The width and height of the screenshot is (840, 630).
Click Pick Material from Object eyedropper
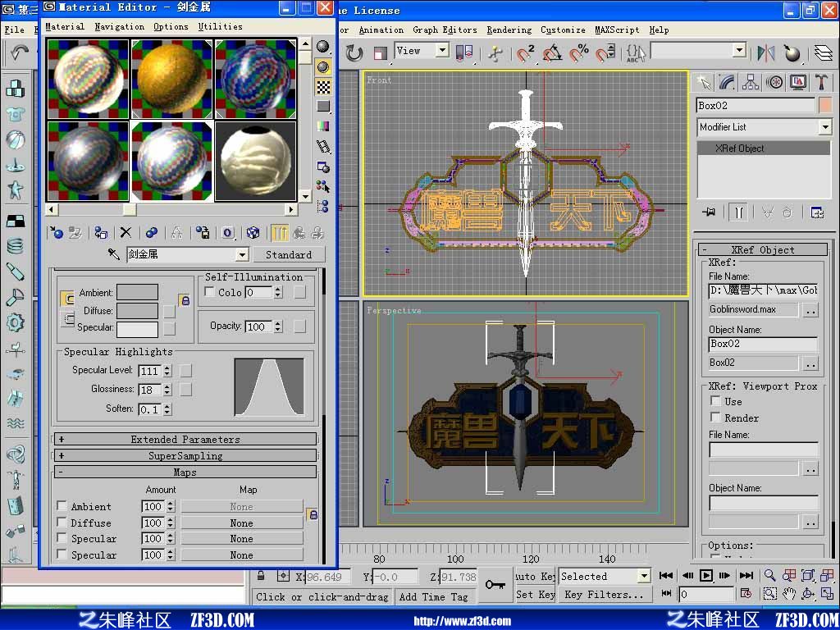(x=113, y=254)
